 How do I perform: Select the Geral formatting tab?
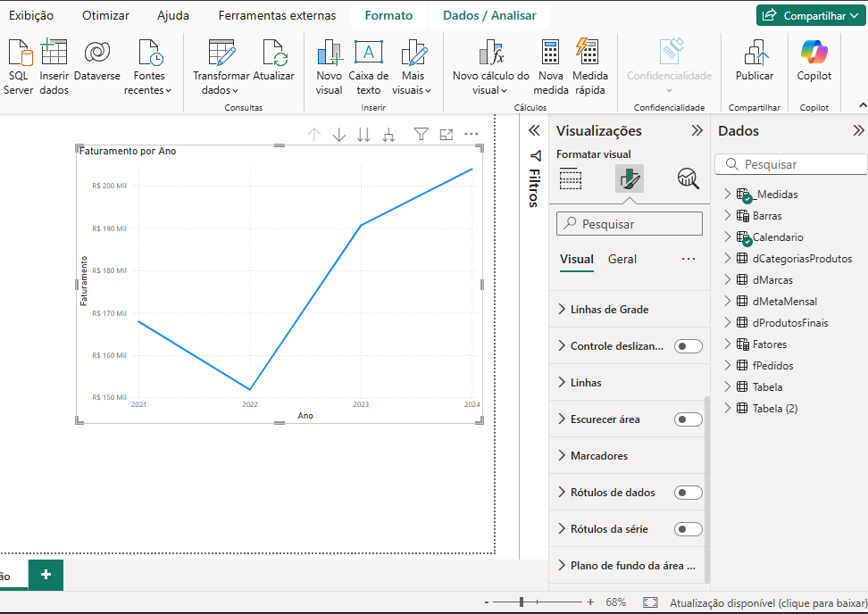click(622, 259)
